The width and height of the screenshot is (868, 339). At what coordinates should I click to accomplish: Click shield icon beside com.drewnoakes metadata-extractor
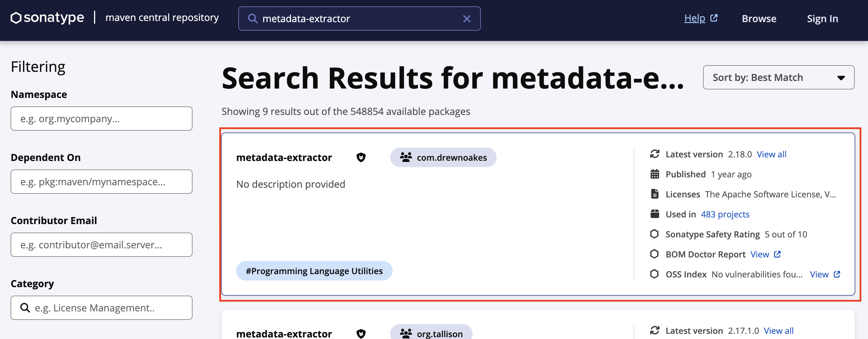click(361, 157)
